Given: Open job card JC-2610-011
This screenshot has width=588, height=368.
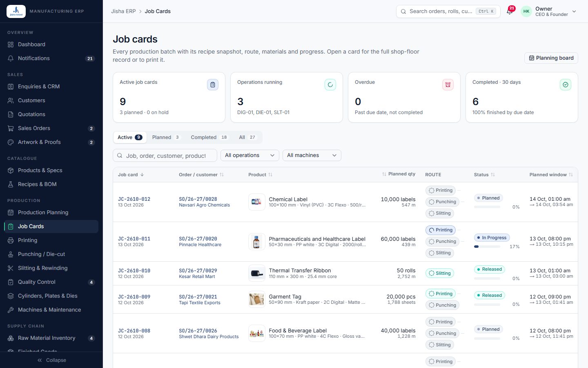Looking at the screenshot, I should (x=134, y=239).
